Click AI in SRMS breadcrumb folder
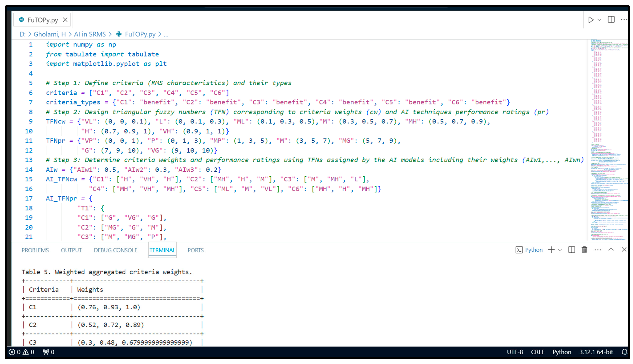 point(90,34)
